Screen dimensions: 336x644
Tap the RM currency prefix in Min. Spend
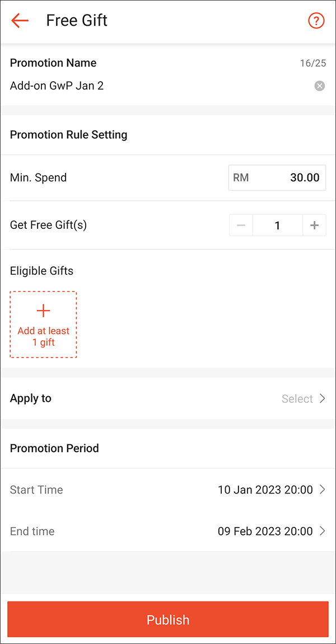coord(239,177)
